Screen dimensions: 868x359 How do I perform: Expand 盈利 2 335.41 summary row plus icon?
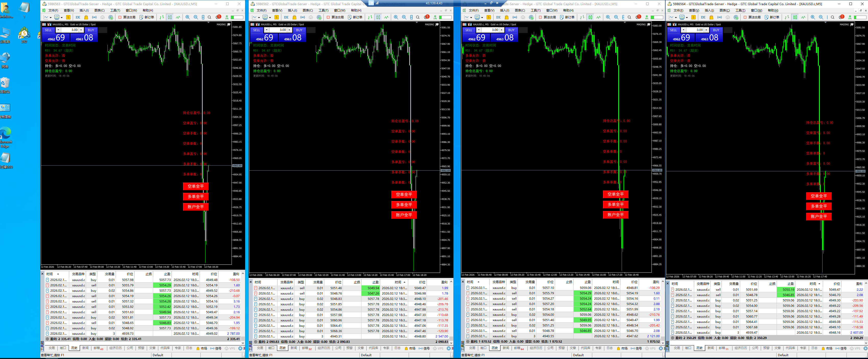pos(47,339)
